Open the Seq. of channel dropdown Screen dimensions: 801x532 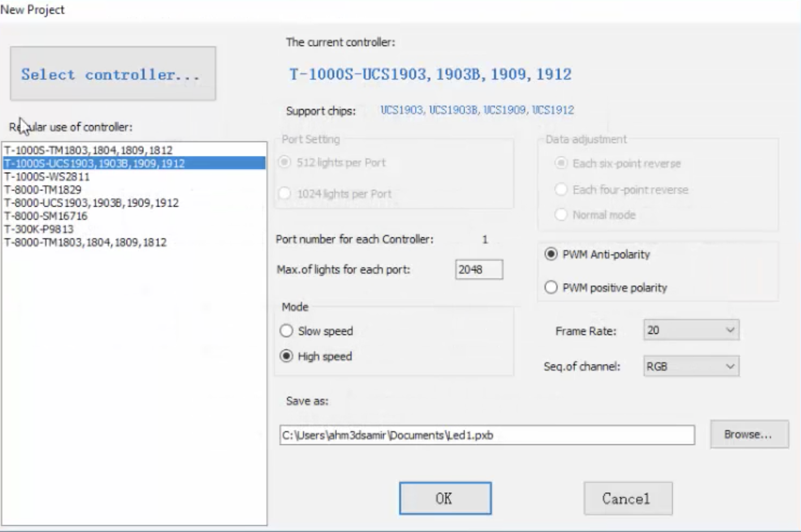click(x=691, y=366)
